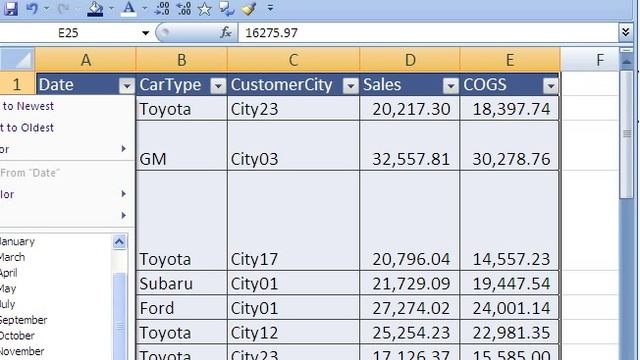Open the Undo history dropdown arrow
640x360 pixels.
tap(46, 8)
